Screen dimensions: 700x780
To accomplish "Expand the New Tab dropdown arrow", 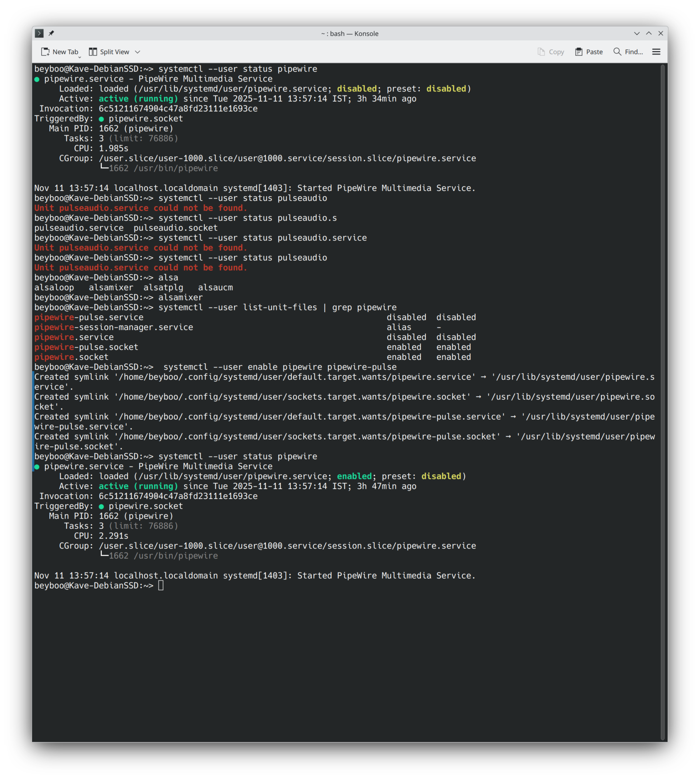I will (x=80, y=57).
